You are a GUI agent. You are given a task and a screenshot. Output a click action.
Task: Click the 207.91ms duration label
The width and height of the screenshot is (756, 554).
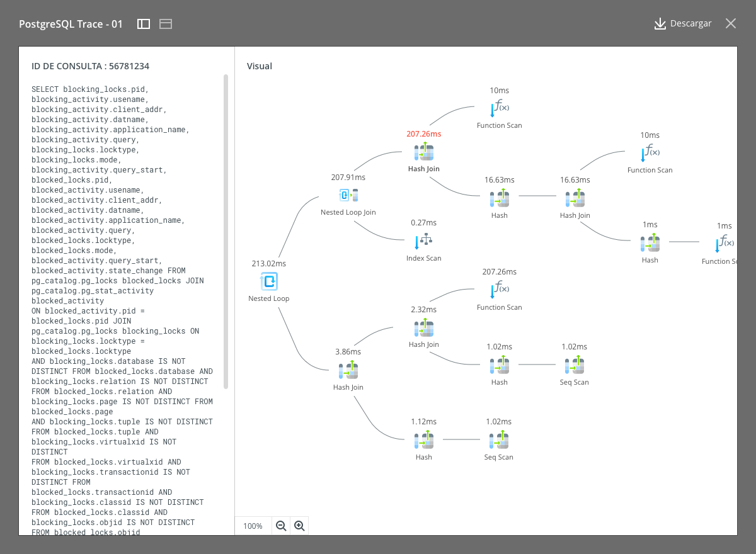(x=348, y=177)
